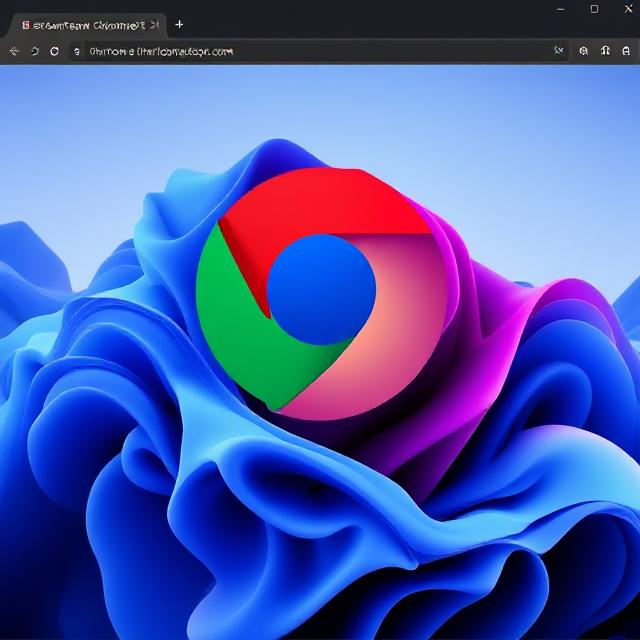640x640 pixels.
Task: Click the back navigation arrow
Action: 14,51
